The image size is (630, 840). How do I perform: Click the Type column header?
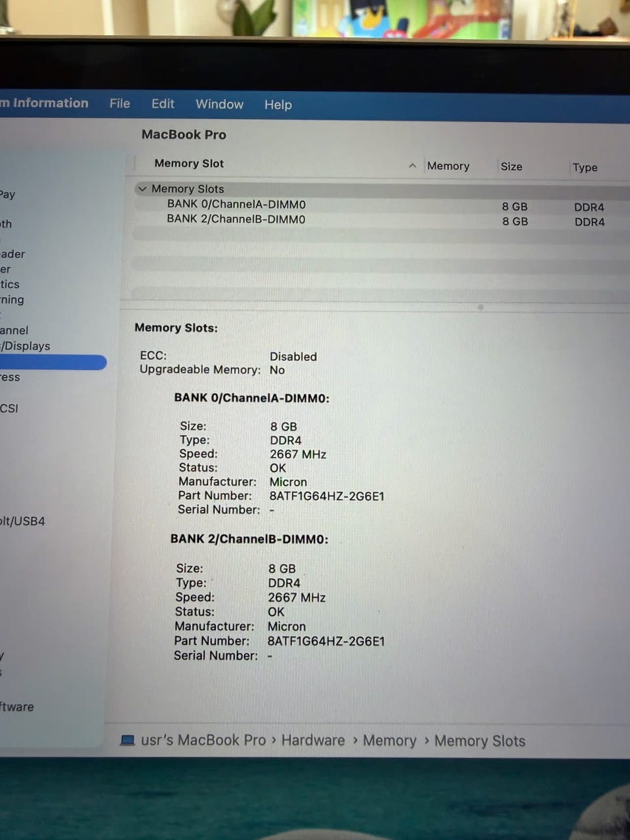pyautogui.click(x=585, y=167)
